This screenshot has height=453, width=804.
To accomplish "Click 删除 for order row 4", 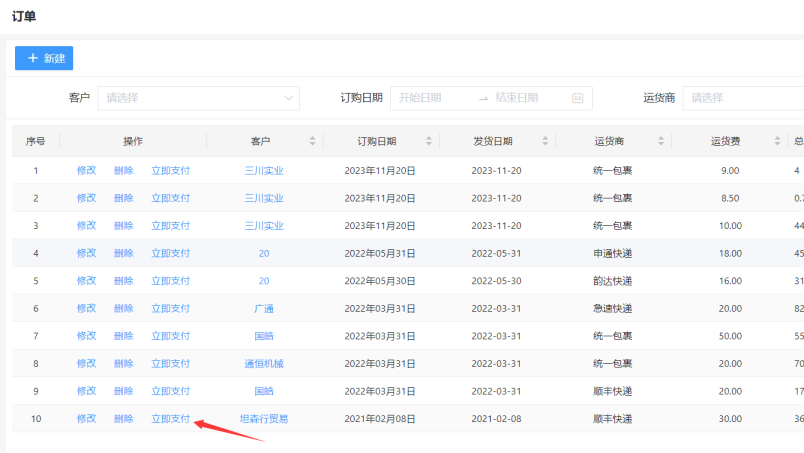I will 123,254.
